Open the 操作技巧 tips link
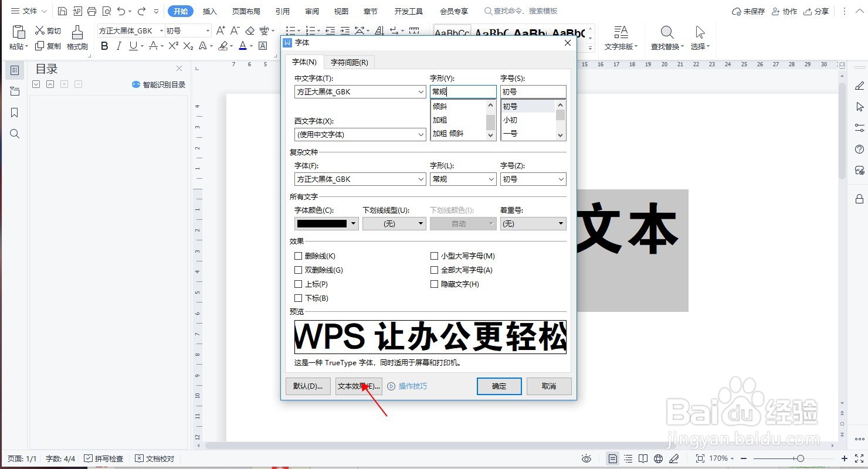 (x=407, y=386)
